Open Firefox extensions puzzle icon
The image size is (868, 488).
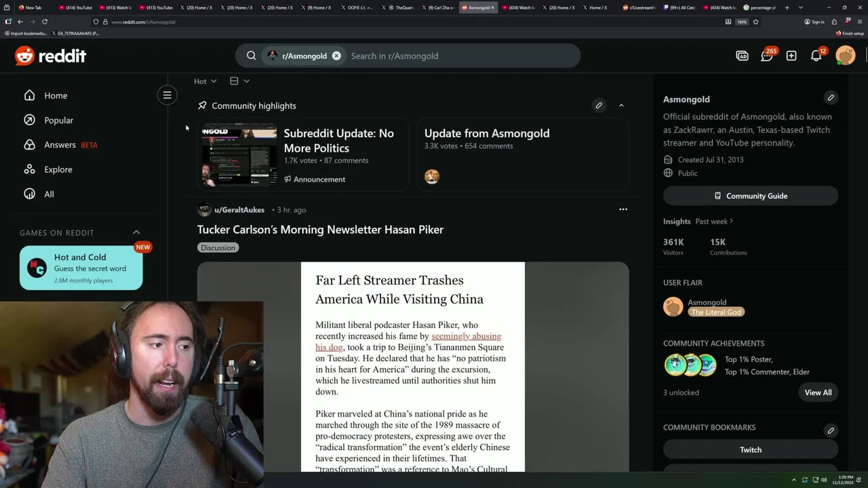coord(834,22)
